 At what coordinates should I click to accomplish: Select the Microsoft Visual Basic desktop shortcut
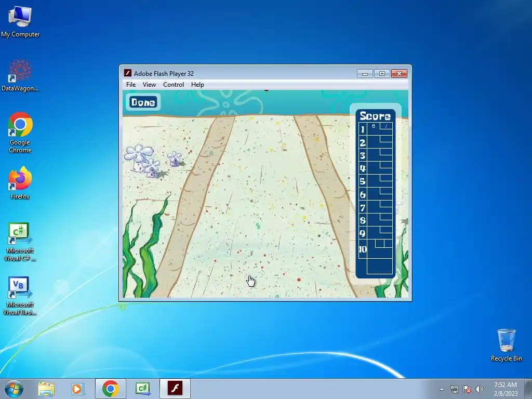[20, 296]
